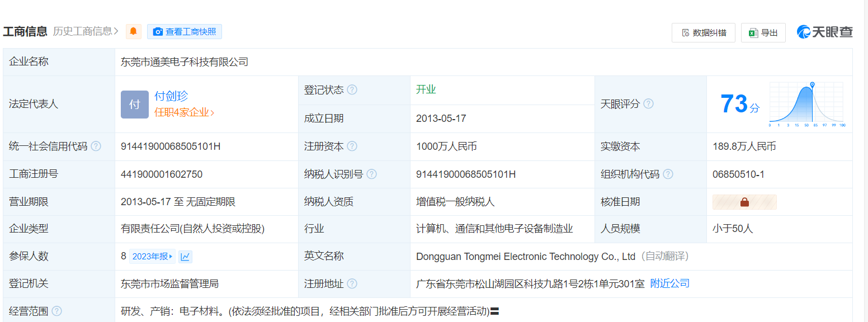Click help icon beside 纳税人识别号
This screenshot has height=322, width=868.
pos(371,174)
